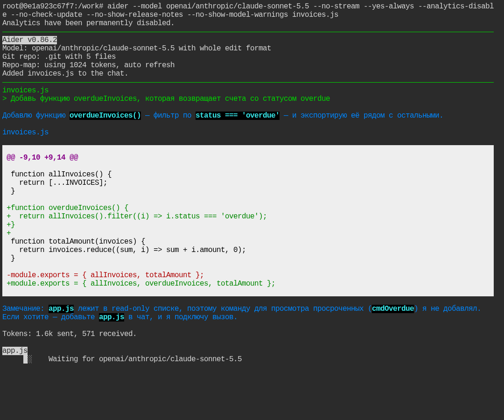504x420 pixels.
Task: Click highlighted 'app.js' after 'Замечание:'
Action: [61, 308]
